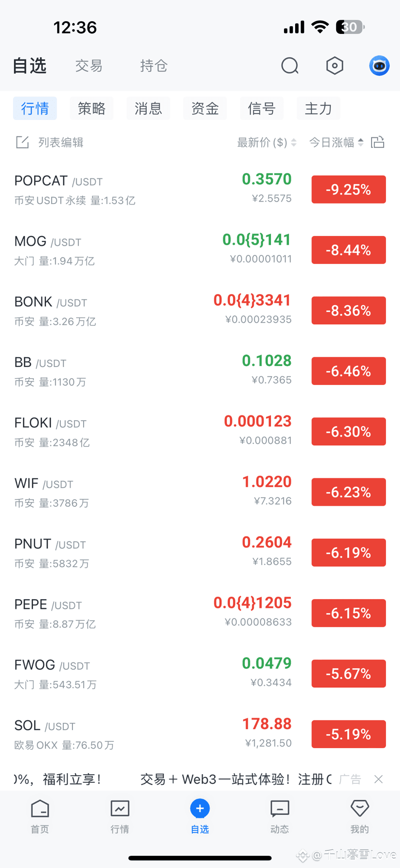The image size is (400, 868).
Task: Open the search magnifier icon
Action: pos(290,66)
